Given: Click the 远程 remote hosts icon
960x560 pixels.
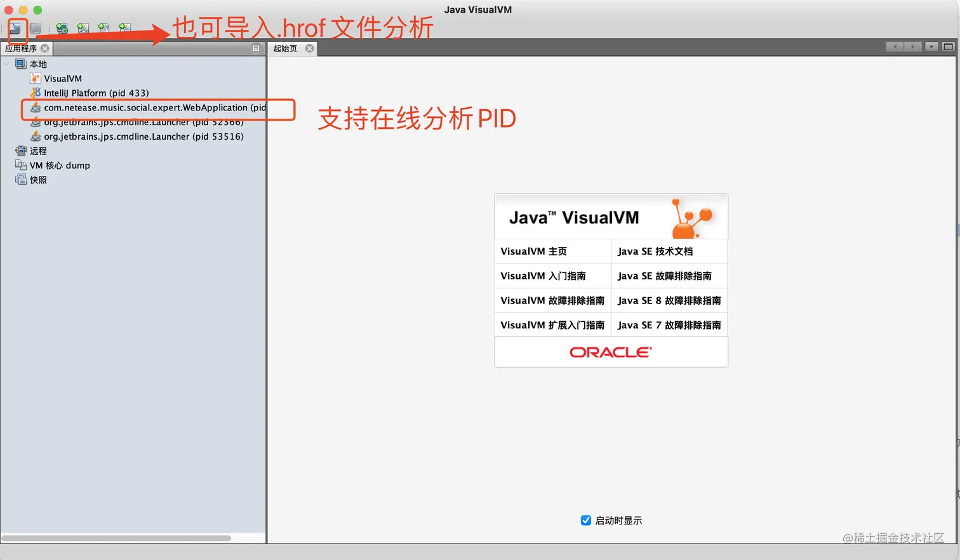Looking at the screenshot, I should pos(21,151).
